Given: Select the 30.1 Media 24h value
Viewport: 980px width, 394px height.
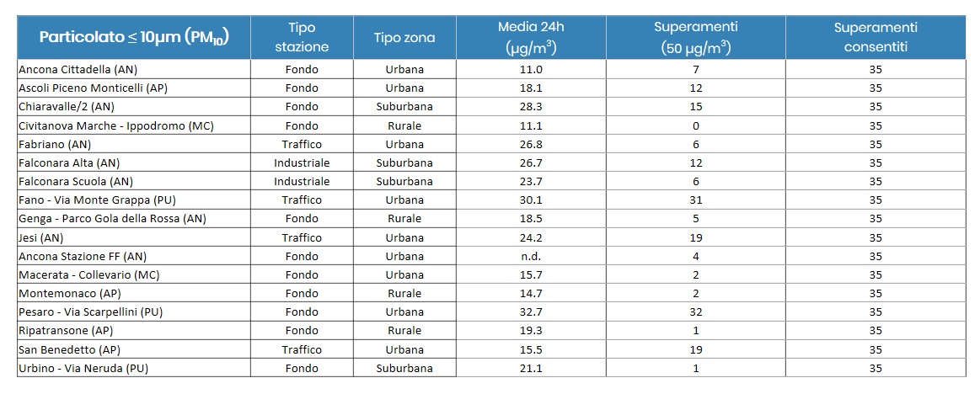Looking at the screenshot, I should click(x=531, y=200).
